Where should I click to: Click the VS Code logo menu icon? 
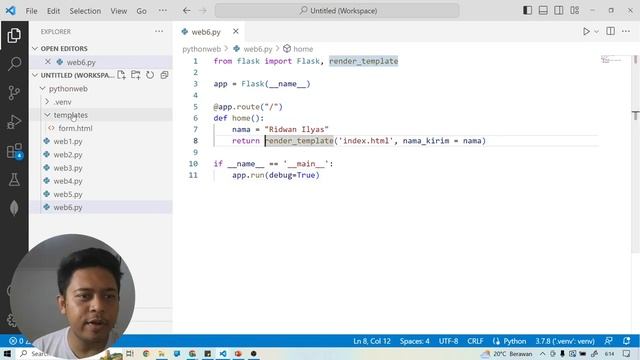11,11
